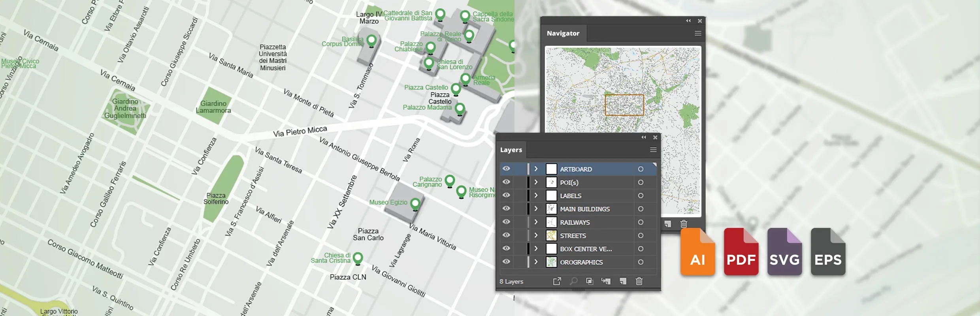The width and height of the screenshot is (980, 316).
Task: Click the Palazzo Madama map pin
Action: [460, 109]
